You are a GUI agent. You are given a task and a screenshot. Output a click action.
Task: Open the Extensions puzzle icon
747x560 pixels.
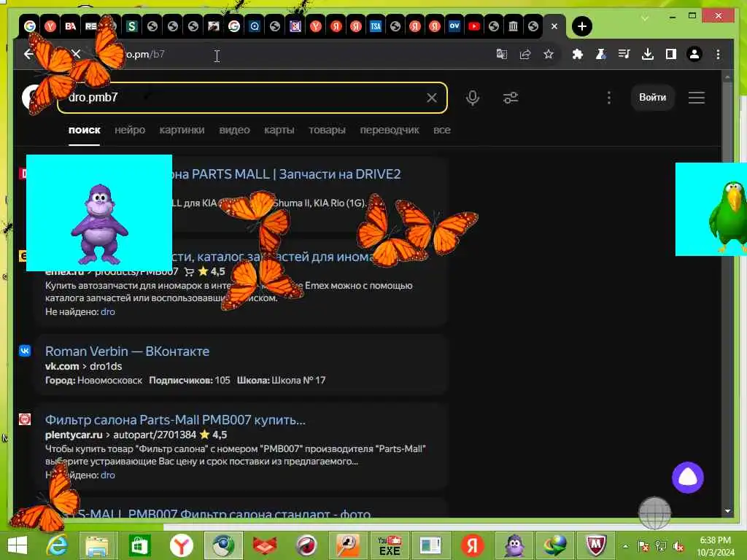point(578,54)
